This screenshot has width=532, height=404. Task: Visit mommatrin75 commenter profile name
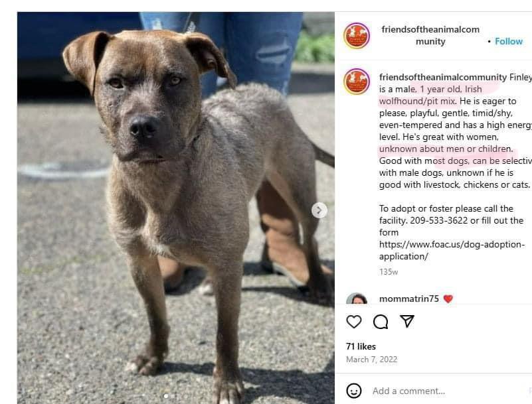[409, 299]
